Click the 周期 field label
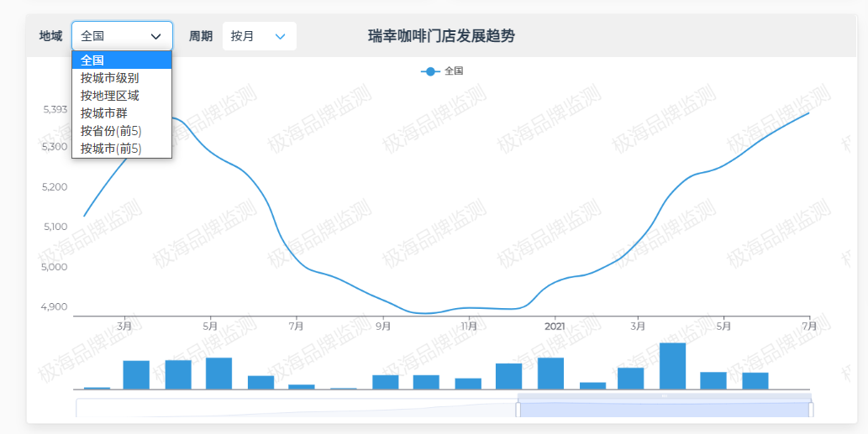 point(200,36)
